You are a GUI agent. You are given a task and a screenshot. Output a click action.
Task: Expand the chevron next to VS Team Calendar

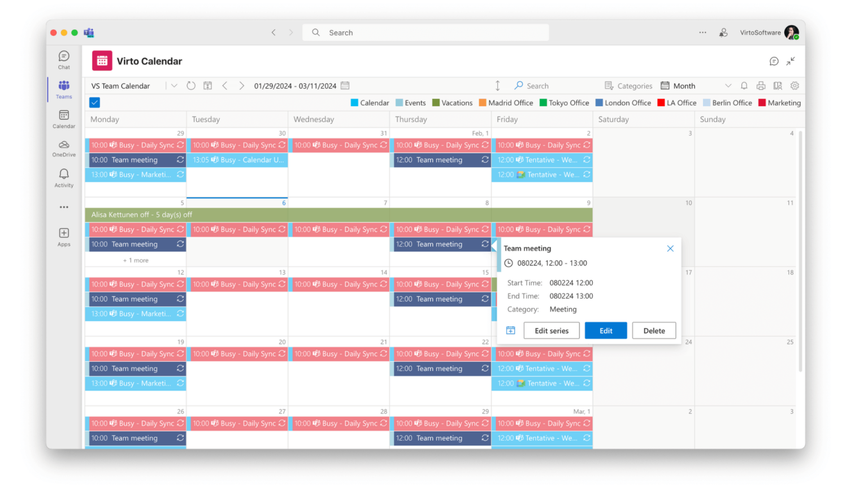point(174,85)
